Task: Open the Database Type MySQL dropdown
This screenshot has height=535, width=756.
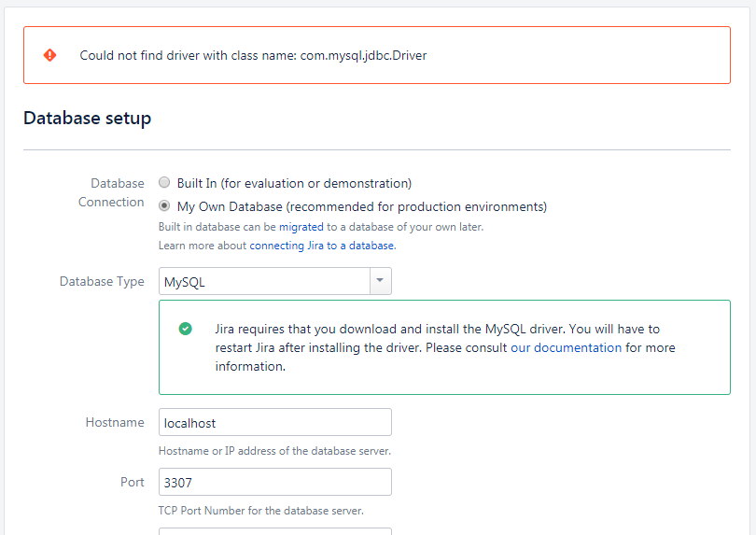Action: 274,281
